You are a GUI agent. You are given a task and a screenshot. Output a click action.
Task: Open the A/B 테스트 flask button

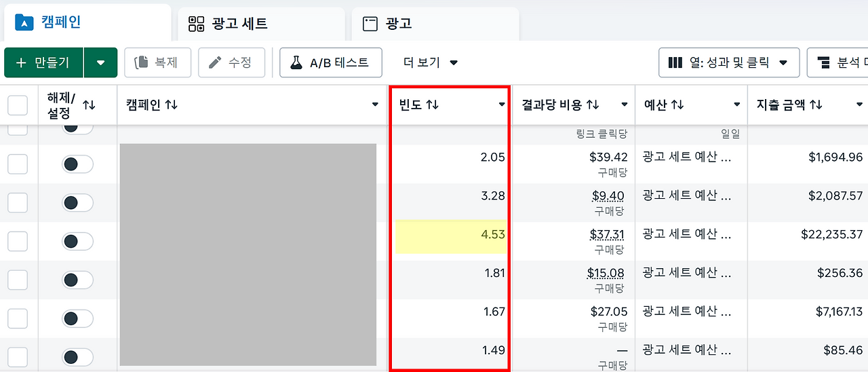point(331,62)
